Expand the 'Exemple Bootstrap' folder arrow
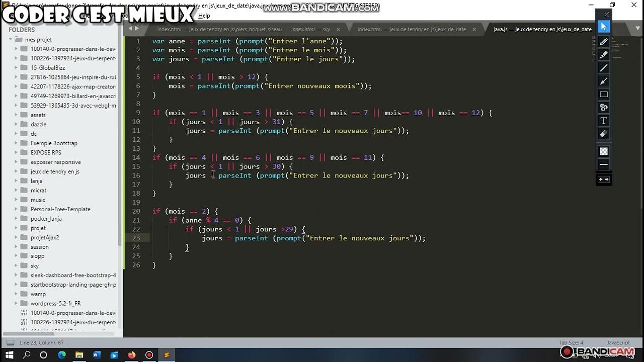The width and height of the screenshot is (644, 362). [x=16, y=143]
